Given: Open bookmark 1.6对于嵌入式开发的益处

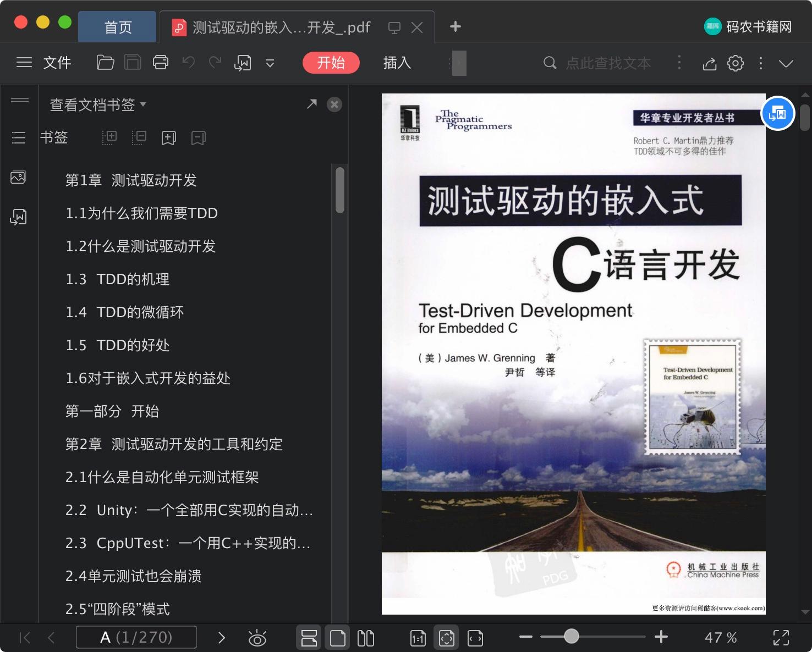Looking at the screenshot, I should 147,378.
